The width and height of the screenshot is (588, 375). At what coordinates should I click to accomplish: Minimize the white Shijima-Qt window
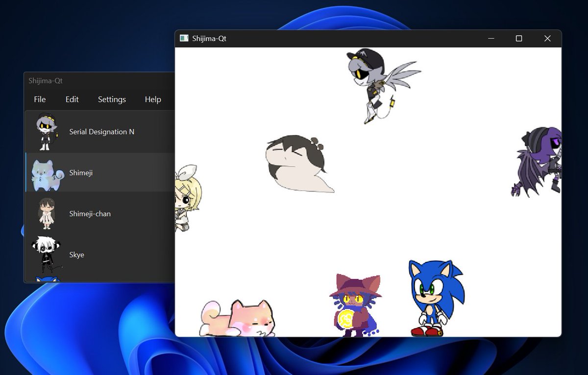point(491,38)
